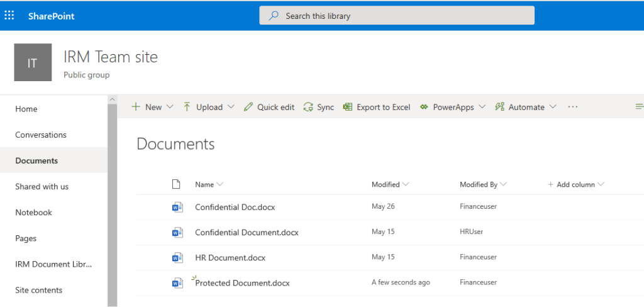The image size is (644, 307).
Task: Open the Modified By column header menu
Action: click(x=483, y=184)
